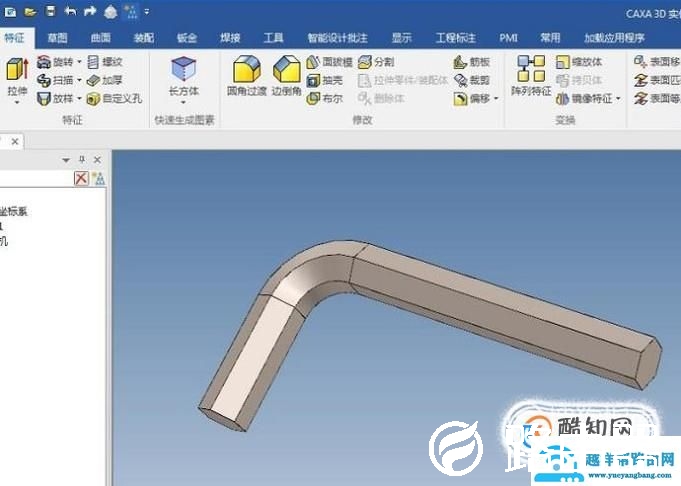Click the redo arrow in quick access

(x=90, y=11)
